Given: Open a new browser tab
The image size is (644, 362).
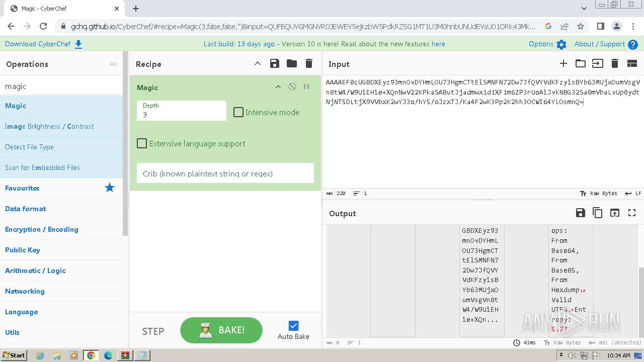Looking at the screenshot, I should (x=136, y=9).
